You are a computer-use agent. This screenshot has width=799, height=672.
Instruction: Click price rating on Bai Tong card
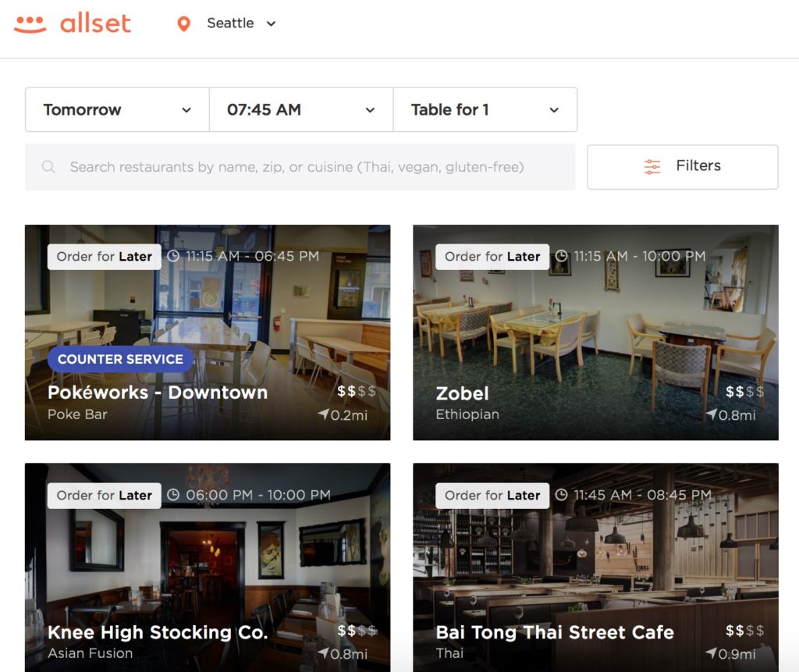[x=744, y=631]
